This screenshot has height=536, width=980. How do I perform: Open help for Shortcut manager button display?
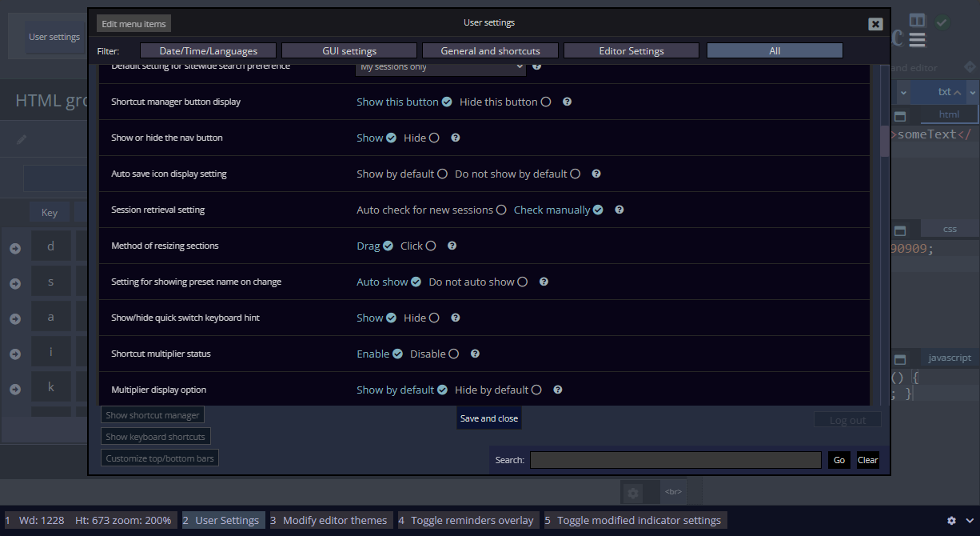tap(567, 102)
